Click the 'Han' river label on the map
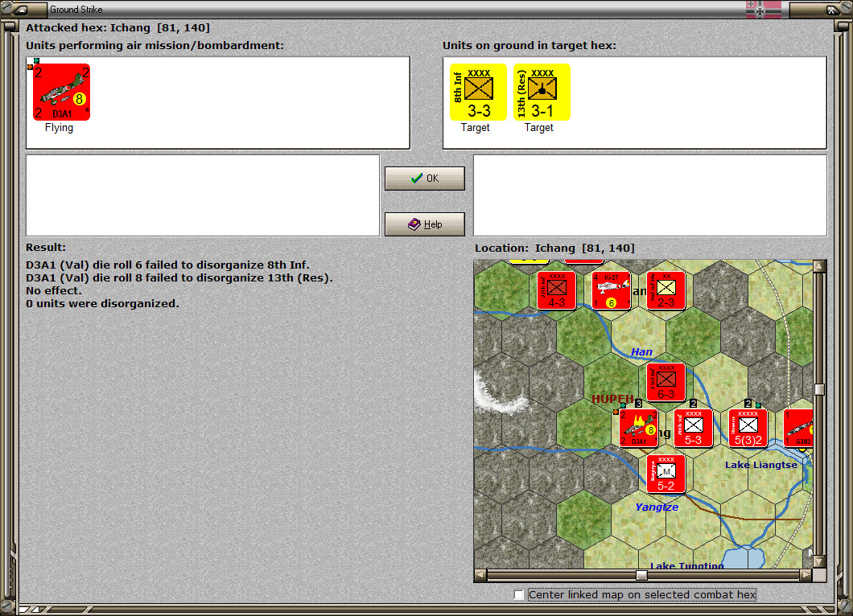 pos(642,351)
